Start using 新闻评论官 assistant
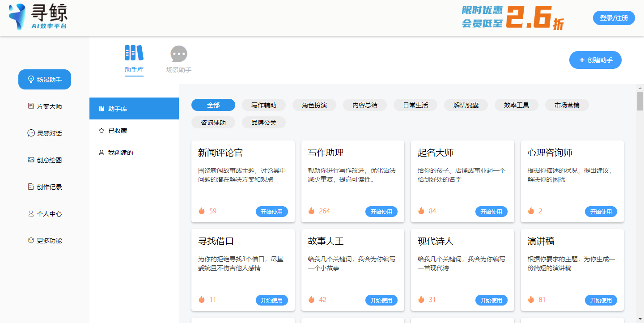 272,212
